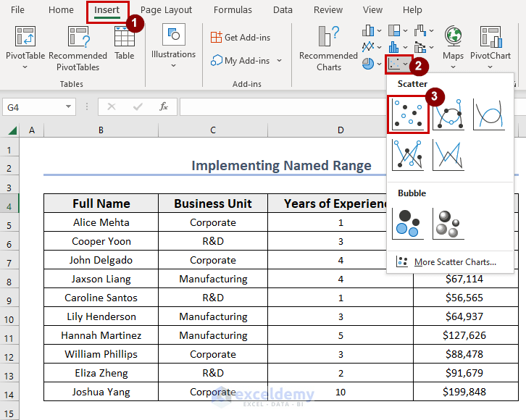This screenshot has height=420, width=526.
Task: Click Get Add-ins button
Action: (x=240, y=37)
